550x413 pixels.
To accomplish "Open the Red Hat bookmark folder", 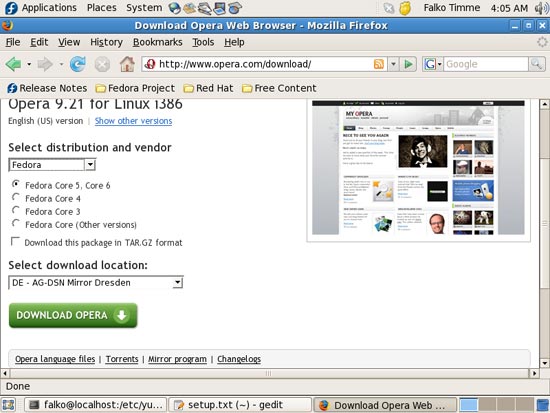I will [x=208, y=88].
